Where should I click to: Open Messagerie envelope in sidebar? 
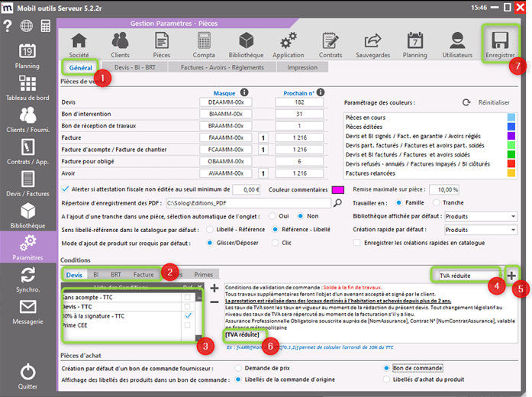27,311
